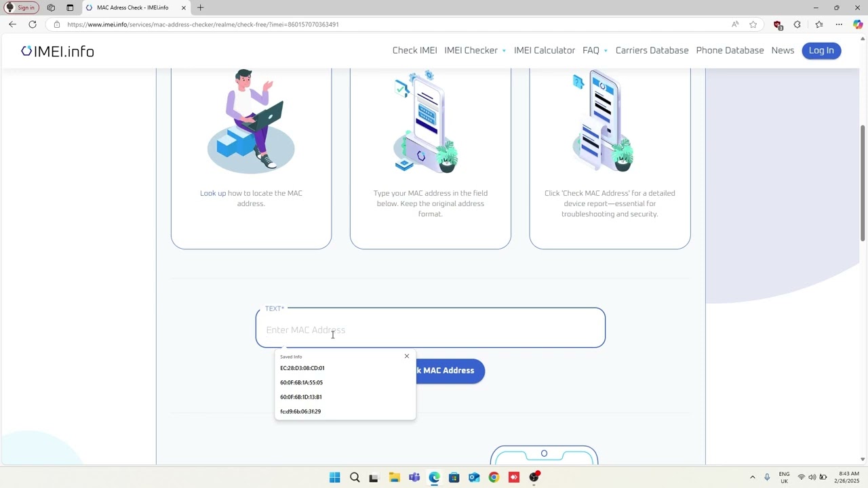Screen dimensions: 868x488
Task: Open Task View on the taskbar
Action: pyautogui.click(x=374, y=477)
